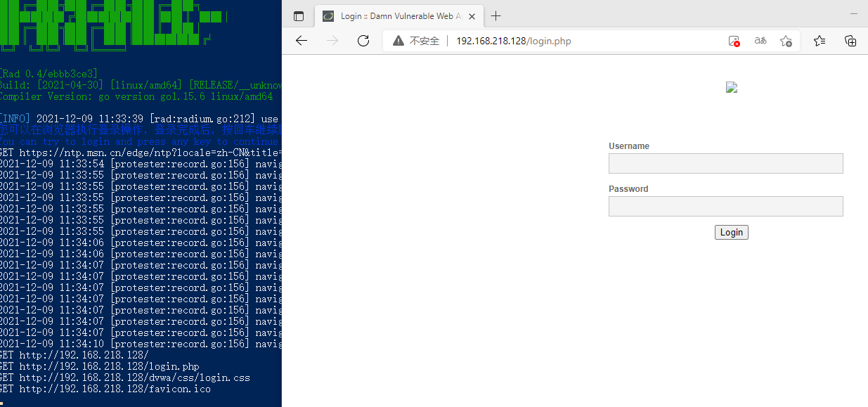Add this page to favorites
Screen dimensions: 868x407
(786, 41)
